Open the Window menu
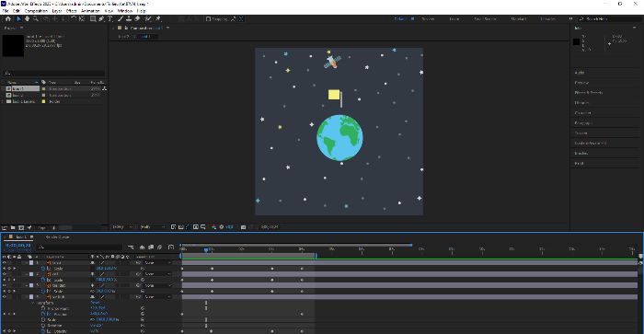644x334 pixels. click(125, 11)
